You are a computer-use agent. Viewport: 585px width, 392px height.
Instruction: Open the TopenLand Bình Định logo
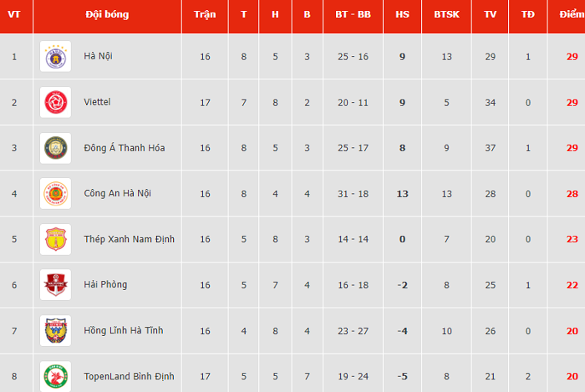[56, 376]
